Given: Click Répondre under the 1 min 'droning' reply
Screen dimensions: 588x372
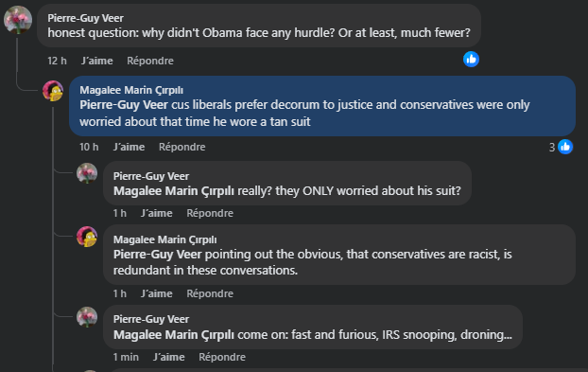Looking at the screenshot, I should [222, 357].
